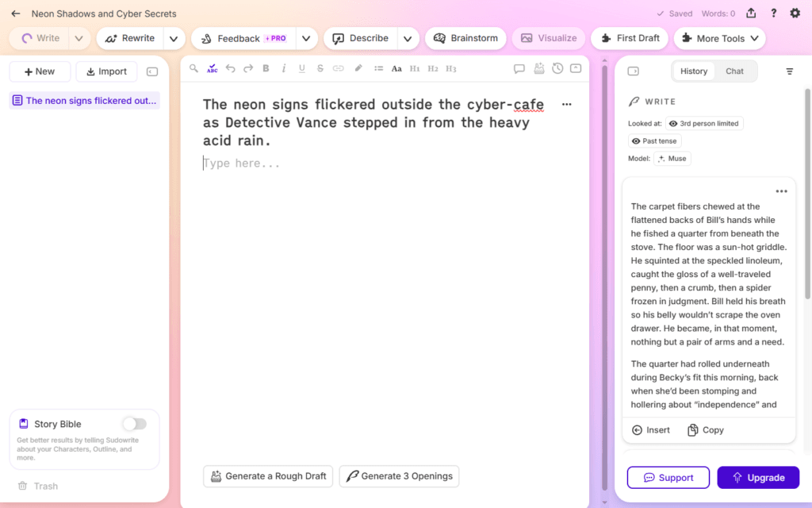The image size is (812, 508).
Task: Open the filter icon in History panel
Action: point(790,71)
